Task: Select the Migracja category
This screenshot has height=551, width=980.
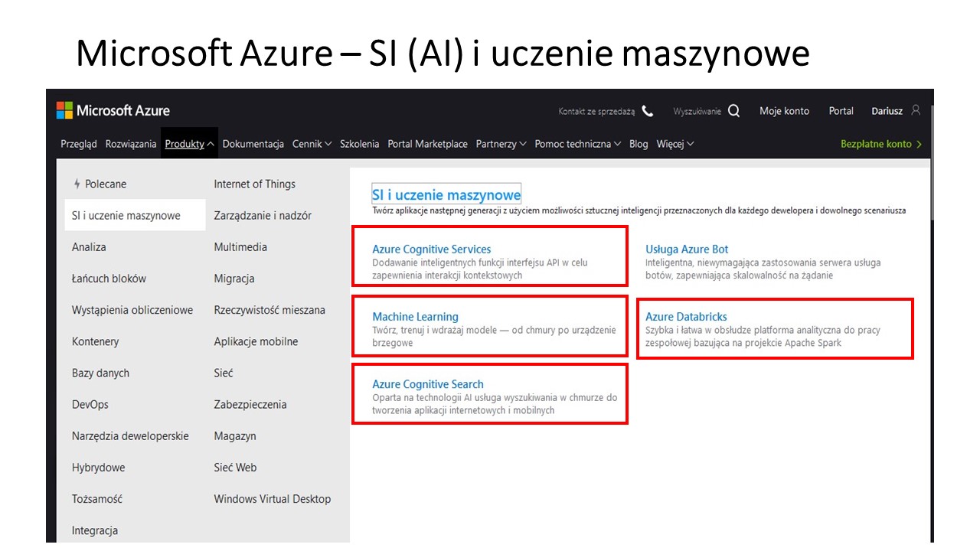Action: (234, 279)
